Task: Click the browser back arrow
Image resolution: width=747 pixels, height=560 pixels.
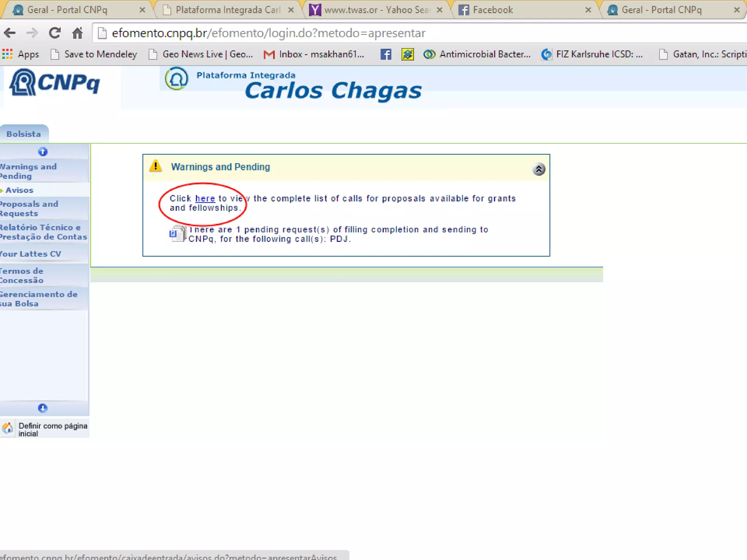Action: (10, 33)
